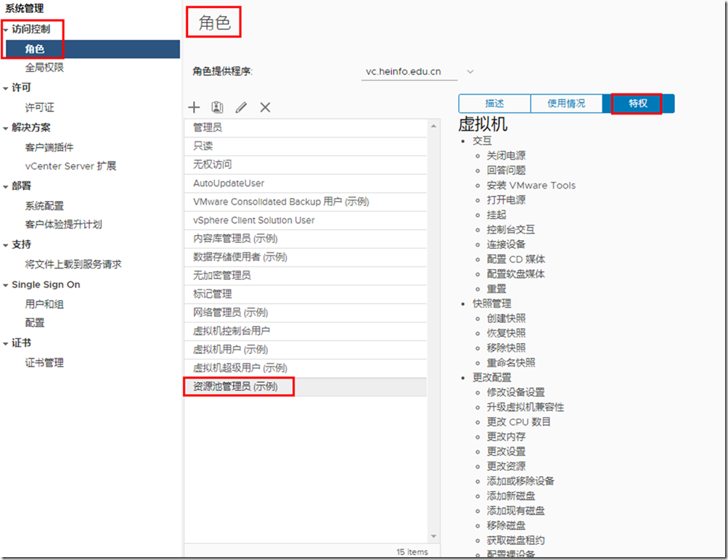Select the 资源池管理员 (示例) role
Image resolution: width=728 pixels, height=560 pixels.
[x=306, y=387]
